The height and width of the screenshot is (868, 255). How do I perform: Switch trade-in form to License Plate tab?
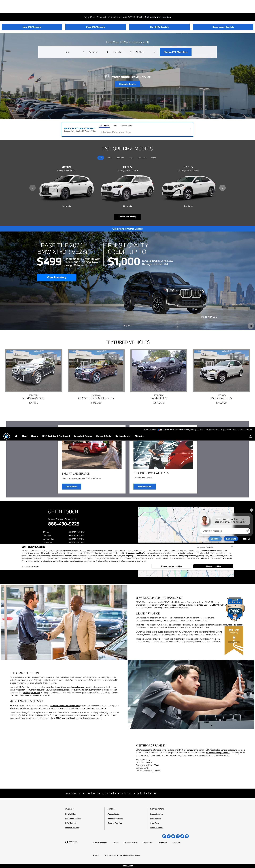click(x=126, y=126)
